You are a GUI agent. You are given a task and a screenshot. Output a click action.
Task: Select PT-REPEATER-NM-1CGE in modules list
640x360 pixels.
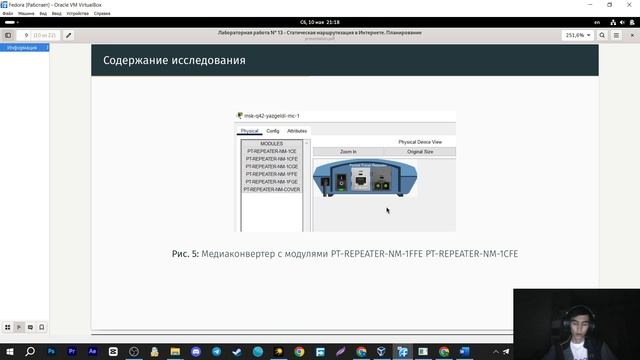272,167
